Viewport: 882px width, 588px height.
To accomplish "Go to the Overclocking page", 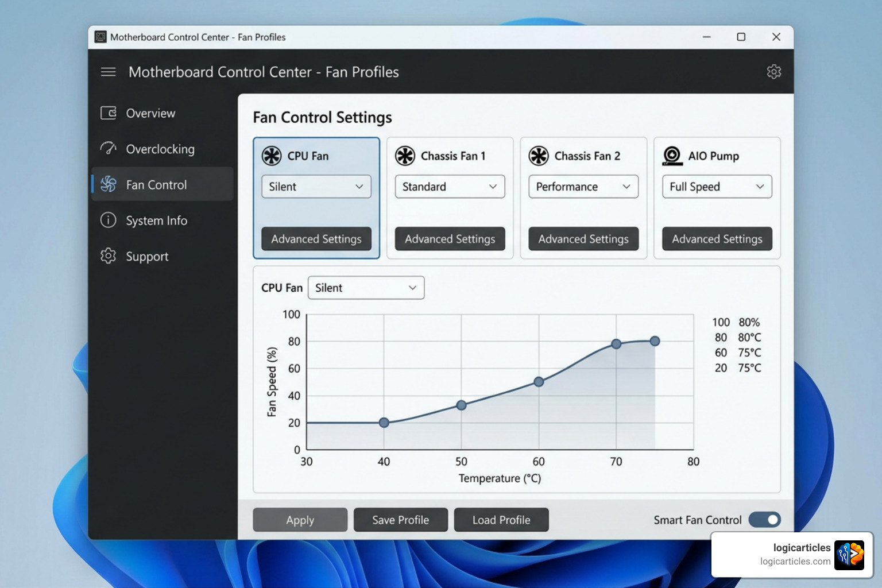I will (x=163, y=149).
